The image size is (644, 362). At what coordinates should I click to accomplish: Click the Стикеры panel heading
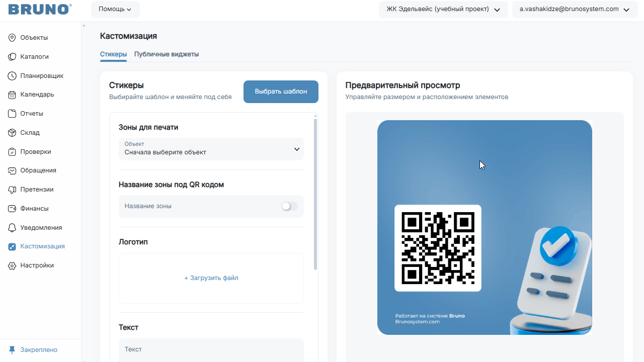pos(126,85)
